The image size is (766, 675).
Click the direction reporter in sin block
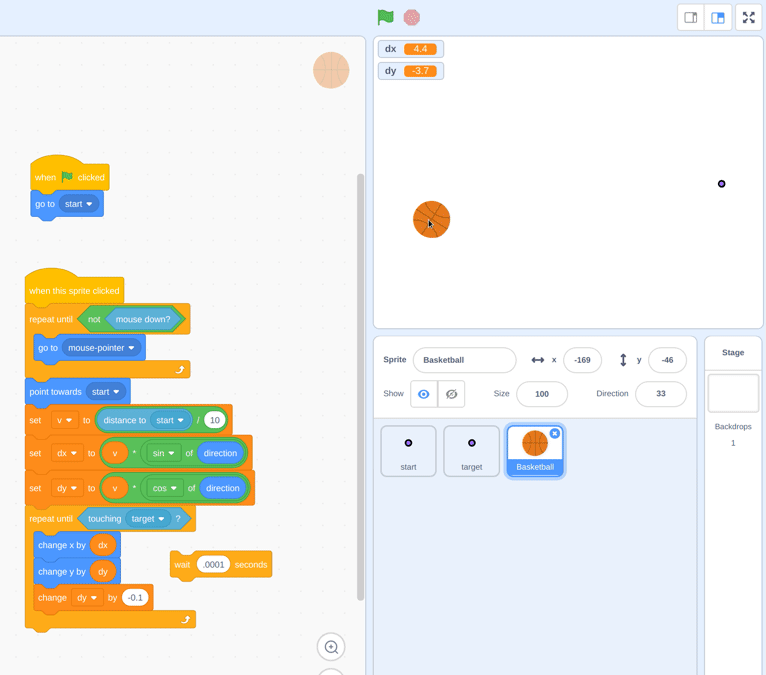pyautogui.click(x=220, y=453)
